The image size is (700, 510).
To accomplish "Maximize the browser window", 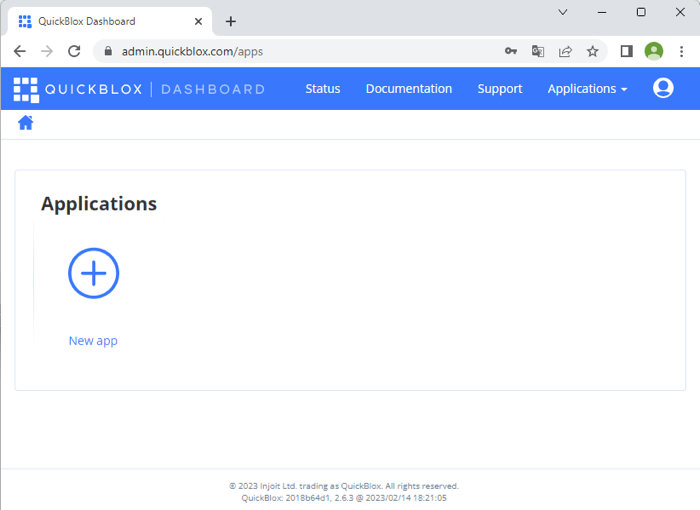I will pyautogui.click(x=641, y=12).
